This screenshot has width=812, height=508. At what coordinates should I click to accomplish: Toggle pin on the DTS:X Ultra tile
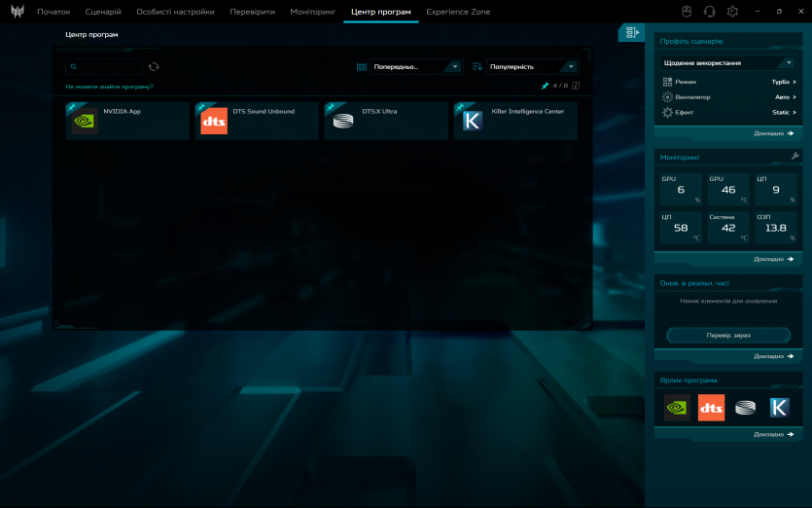pos(330,107)
